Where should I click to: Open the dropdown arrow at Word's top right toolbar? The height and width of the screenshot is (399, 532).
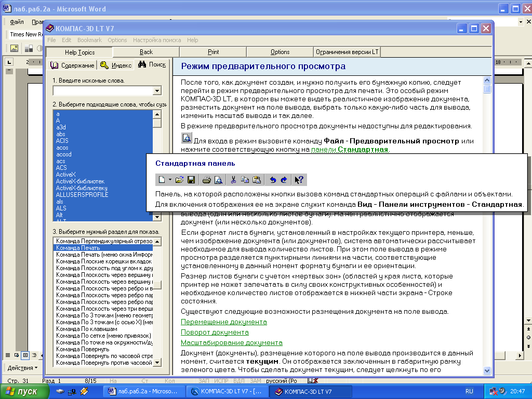click(x=521, y=22)
